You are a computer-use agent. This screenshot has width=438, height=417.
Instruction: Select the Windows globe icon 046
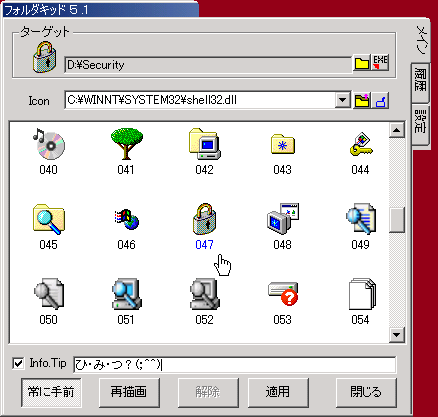pos(127,219)
